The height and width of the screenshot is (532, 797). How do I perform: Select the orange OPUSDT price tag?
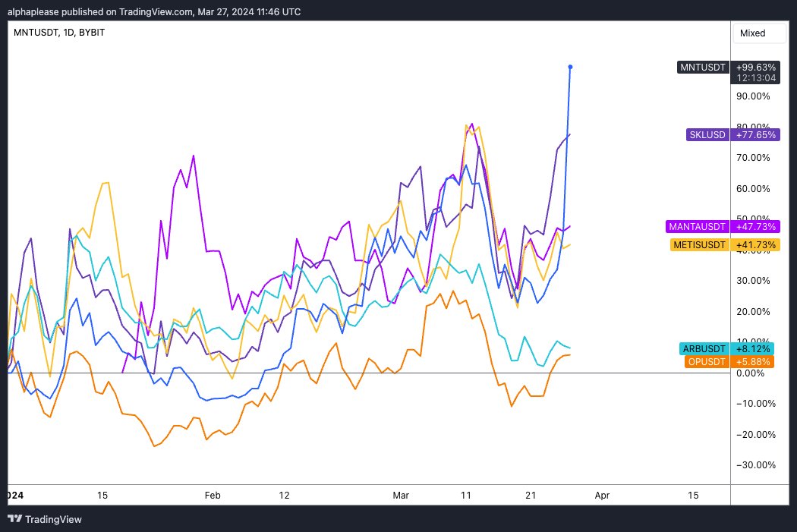click(x=705, y=362)
